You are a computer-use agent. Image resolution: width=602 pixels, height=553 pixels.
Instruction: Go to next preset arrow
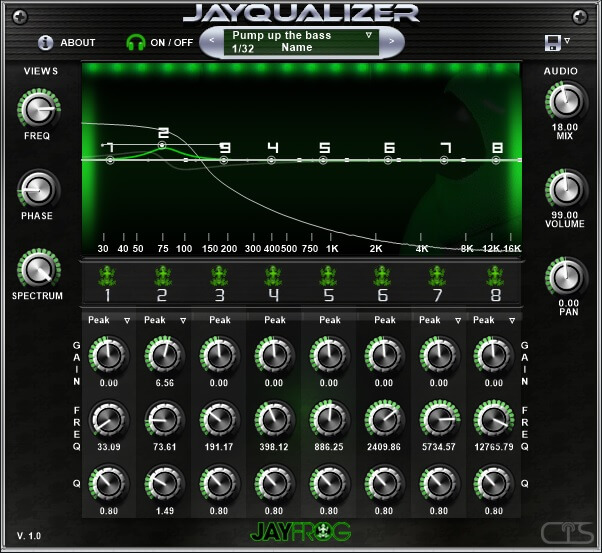click(391, 41)
